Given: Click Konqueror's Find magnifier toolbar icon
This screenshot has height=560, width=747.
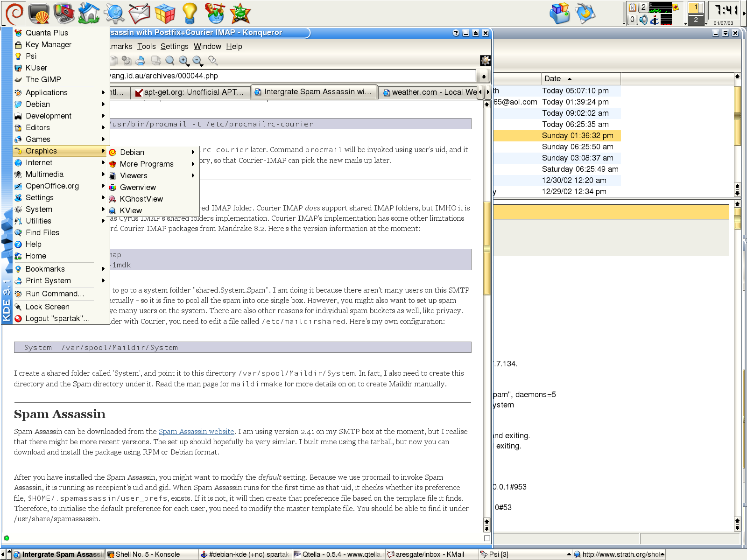Looking at the screenshot, I should (x=170, y=61).
